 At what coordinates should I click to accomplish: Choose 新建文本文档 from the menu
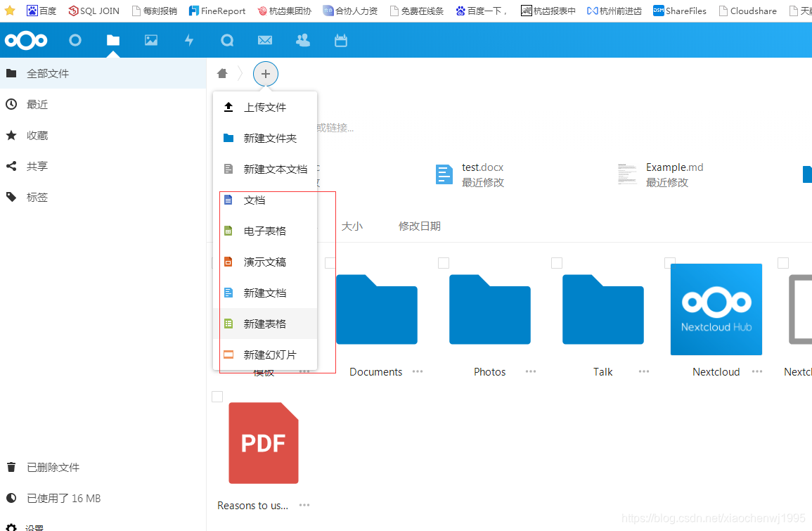click(x=265, y=169)
